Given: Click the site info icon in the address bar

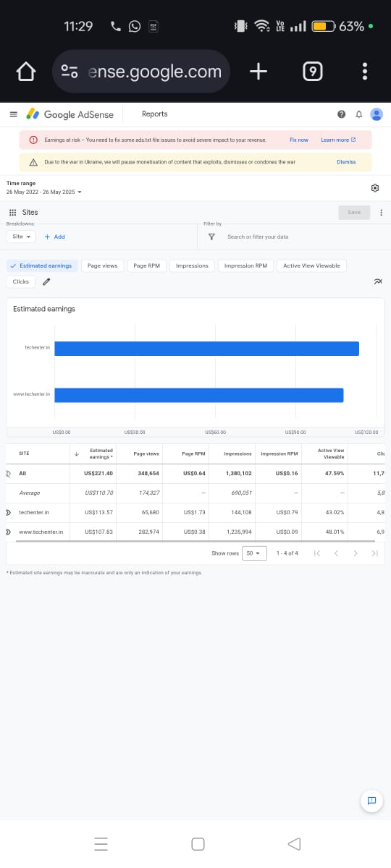Looking at the screenshot, I should pyautogui.click(x=70, y=72).
